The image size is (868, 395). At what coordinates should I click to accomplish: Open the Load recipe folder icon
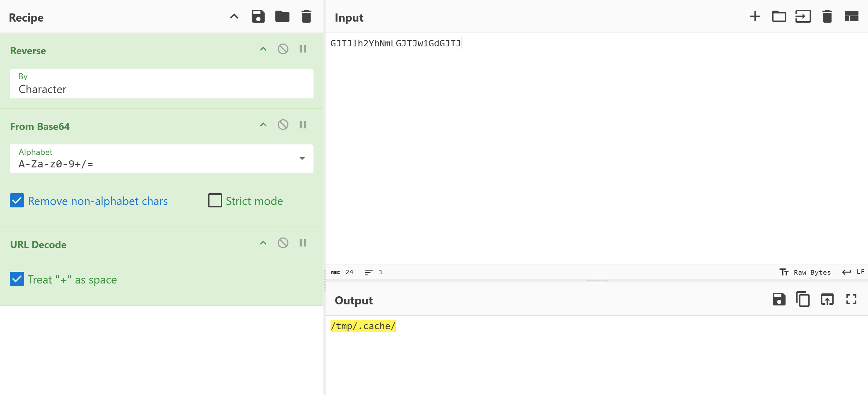[x=282, y=17]
